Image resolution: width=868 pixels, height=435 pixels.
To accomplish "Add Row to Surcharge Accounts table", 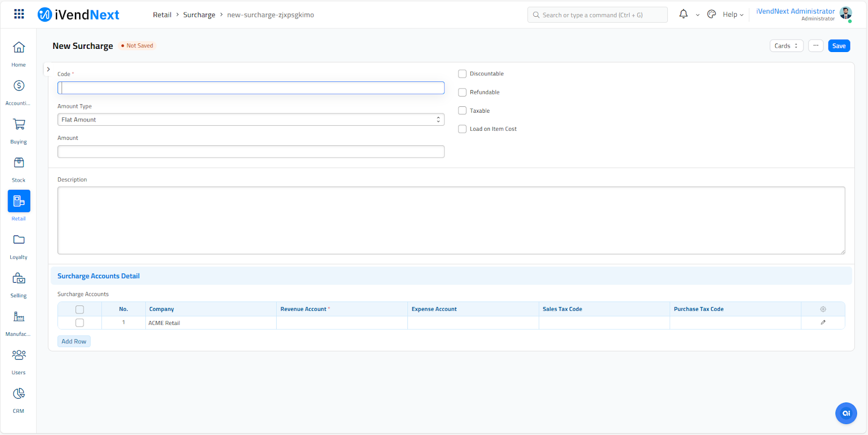I will coord(74,342).
